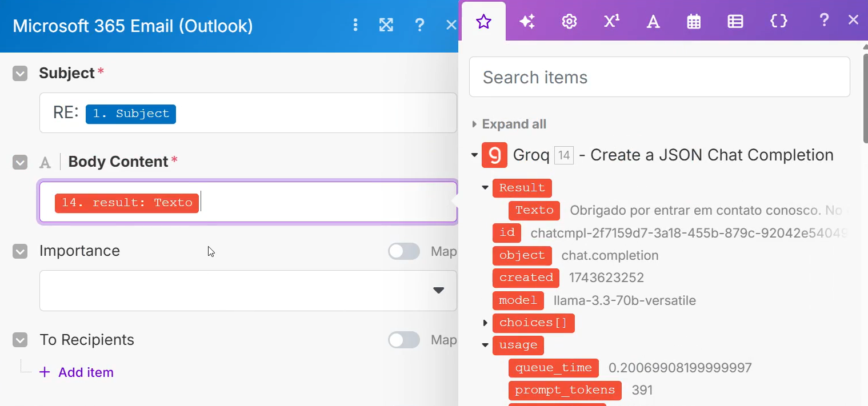Open date and time calendar tab
The image size is (868, 406).
coord(694,22)
